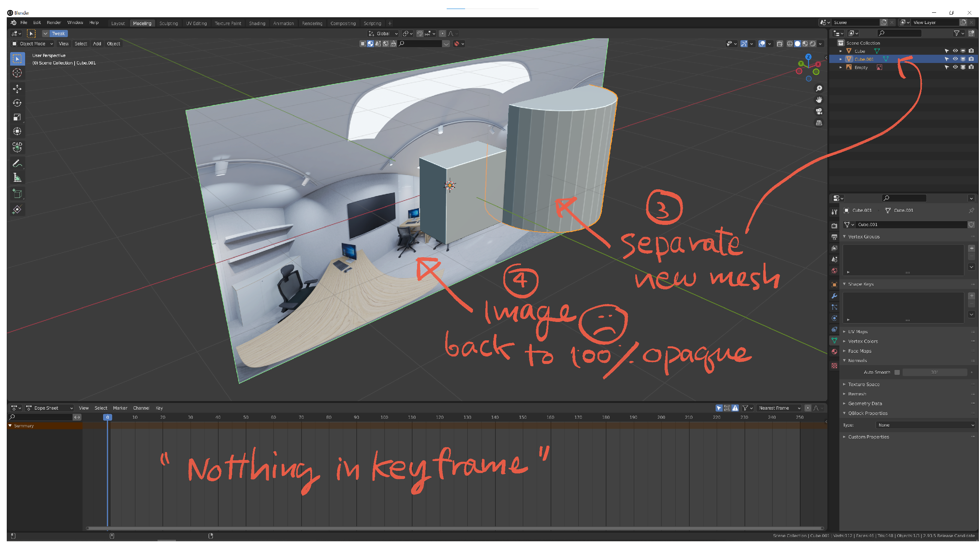This screenshot has height=542, width=980.
Task: Open the Modifier properties wrench tab
Action: [x=835, y=296]
